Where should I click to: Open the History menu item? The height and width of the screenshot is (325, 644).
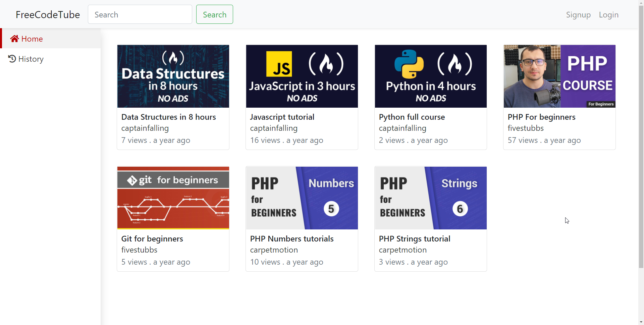point(31,59)
